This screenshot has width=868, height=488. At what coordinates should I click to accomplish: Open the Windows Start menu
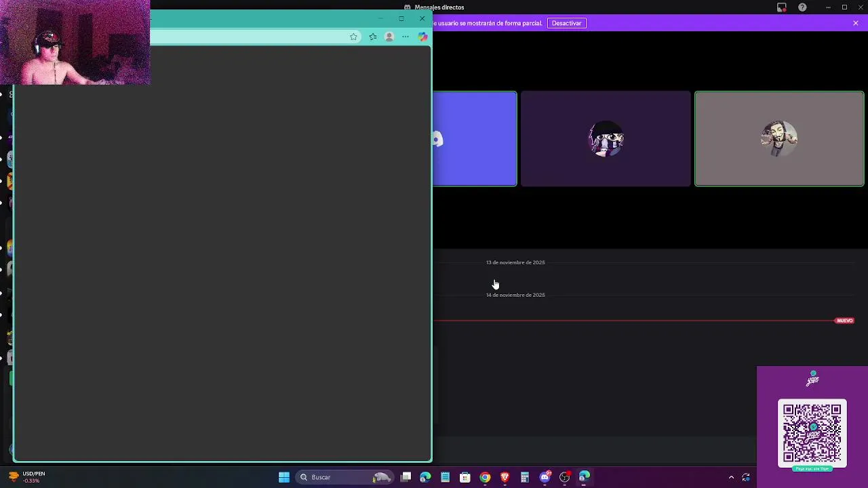(284, 477)
